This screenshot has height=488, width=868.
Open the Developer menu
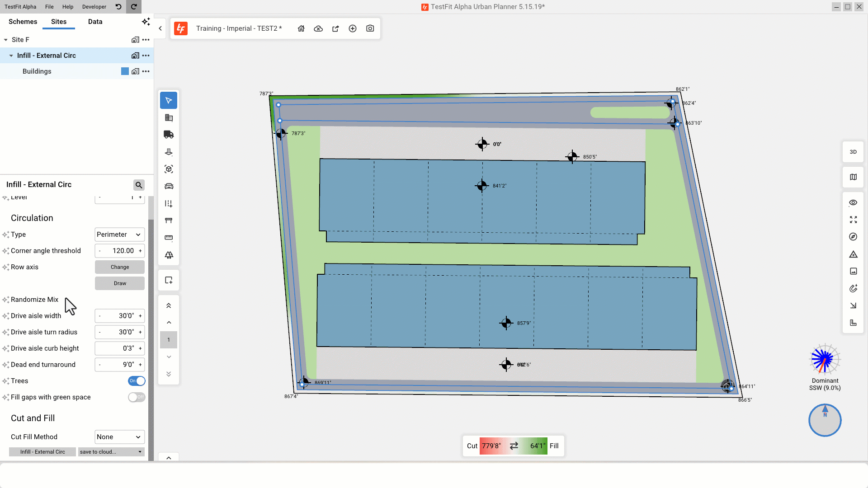click(94, 7)
